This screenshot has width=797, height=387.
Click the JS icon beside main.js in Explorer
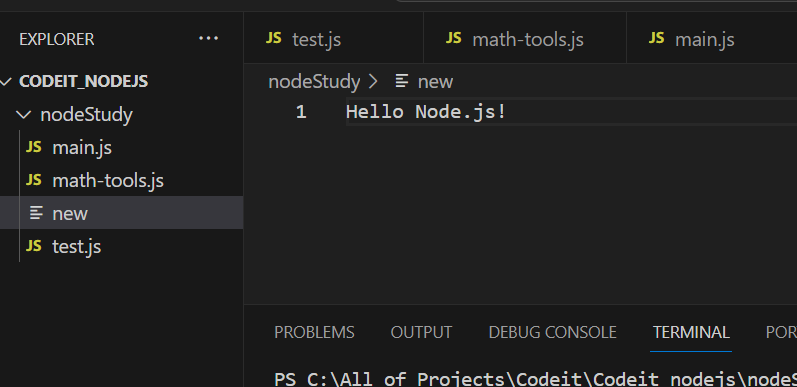click(34, 147)
